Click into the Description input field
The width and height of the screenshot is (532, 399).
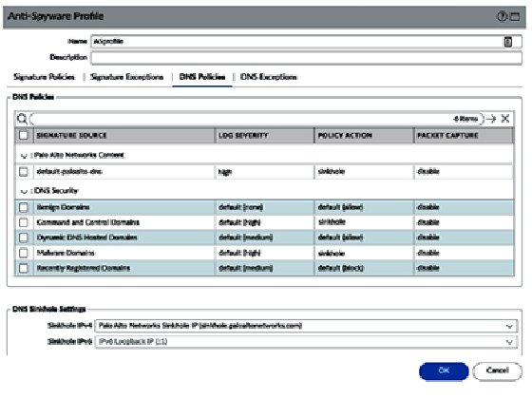[306, 57]
